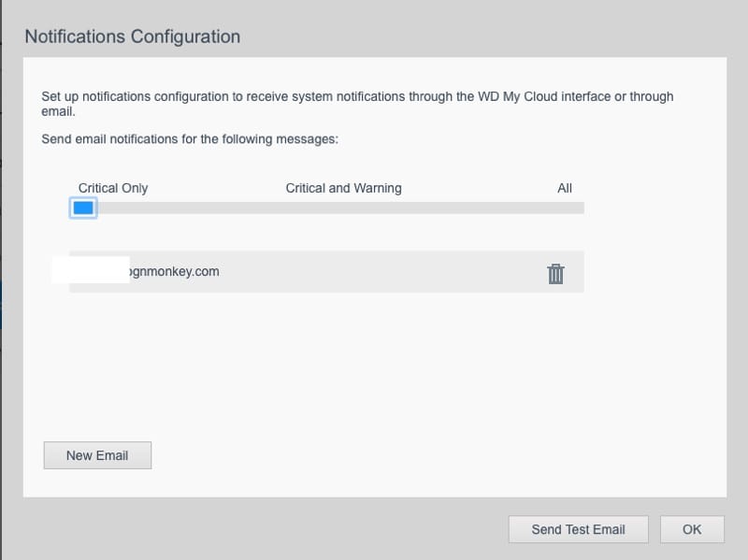Click the gnmonkey.com email address text

[x=174, y=271]
